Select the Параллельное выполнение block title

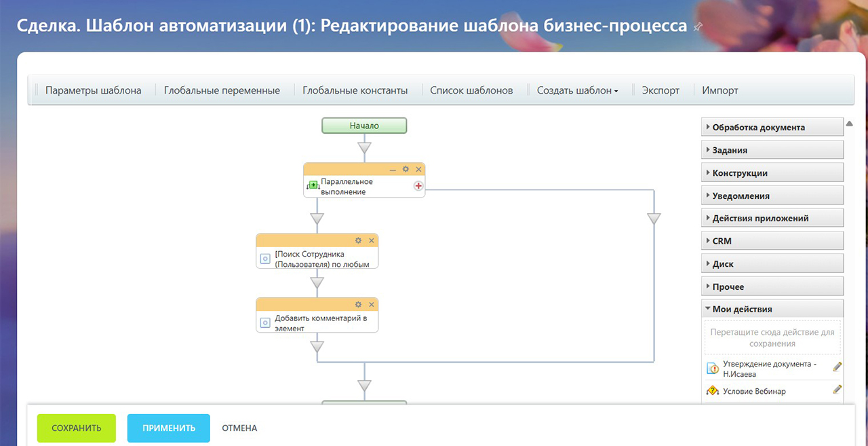(347, 187)
